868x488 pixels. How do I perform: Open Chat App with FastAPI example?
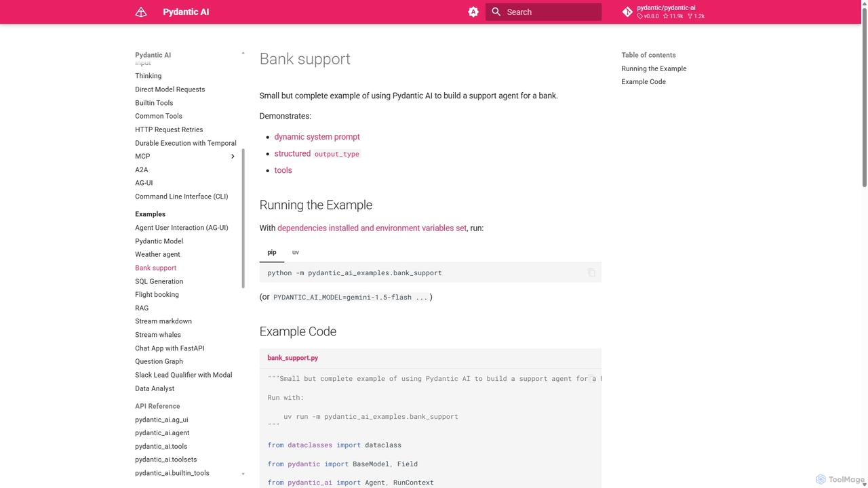pos(170,348)
